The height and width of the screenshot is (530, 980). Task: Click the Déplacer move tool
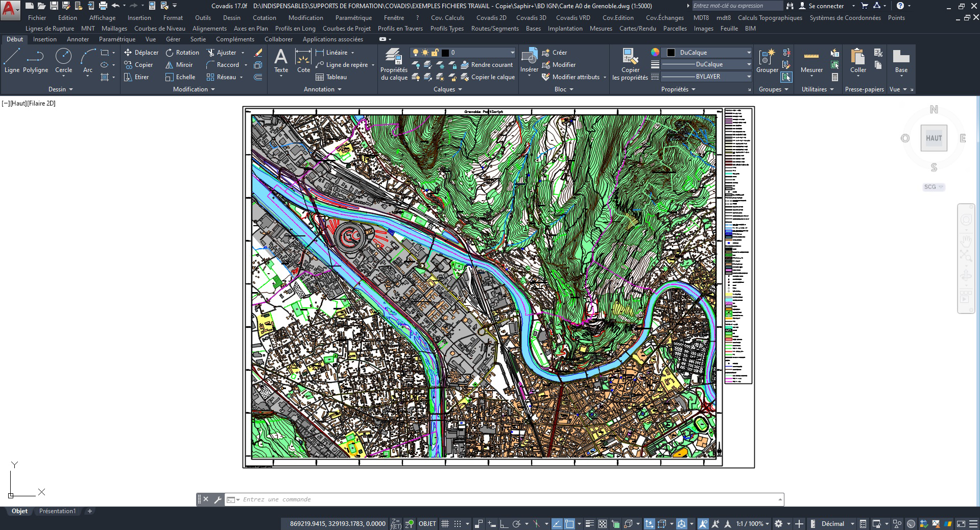(x=141, y=53)
